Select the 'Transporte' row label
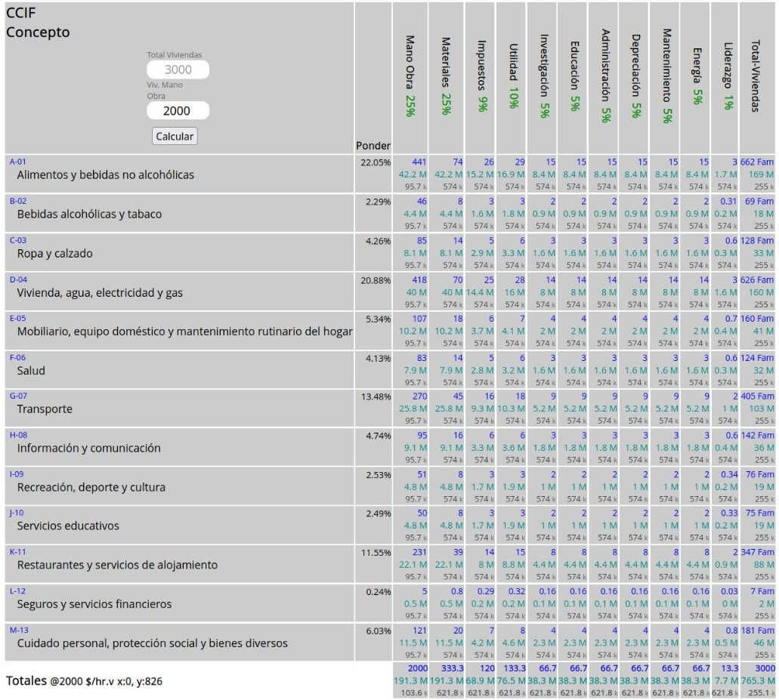The width and height of the screenshot is (779, 700). pos(45,409)
